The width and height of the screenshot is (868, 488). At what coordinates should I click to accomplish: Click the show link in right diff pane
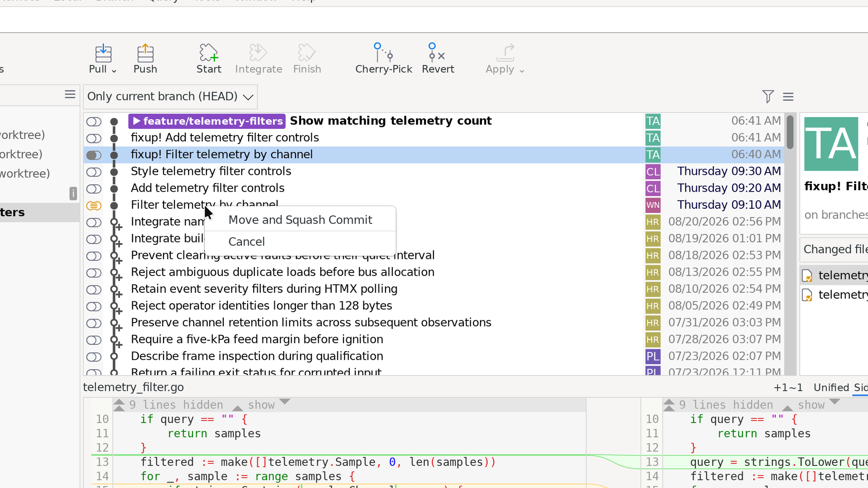tap(811, 405)
